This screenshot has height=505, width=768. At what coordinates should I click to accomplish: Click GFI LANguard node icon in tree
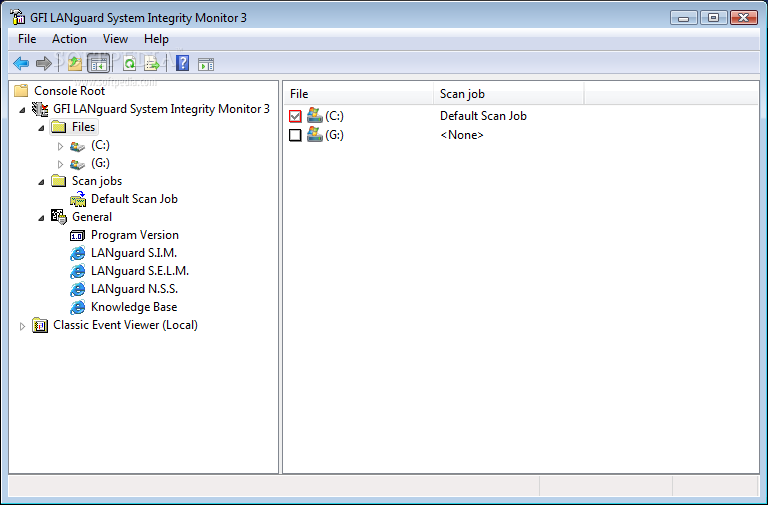tap(40, 109)
